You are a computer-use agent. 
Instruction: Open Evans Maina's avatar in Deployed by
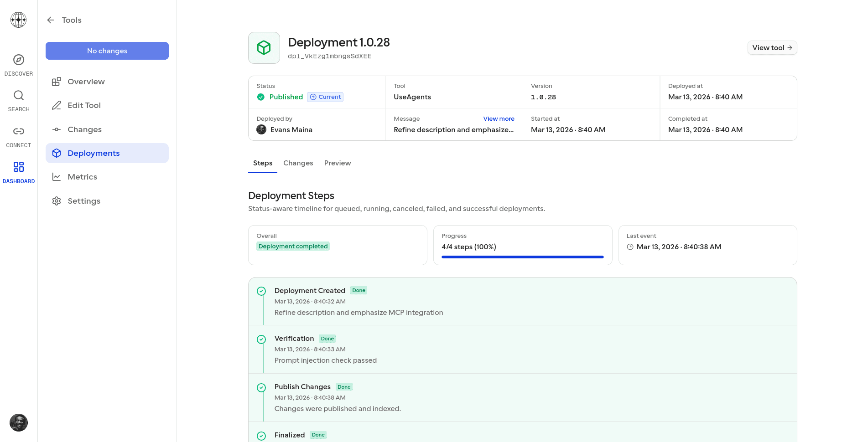(261, 129)
